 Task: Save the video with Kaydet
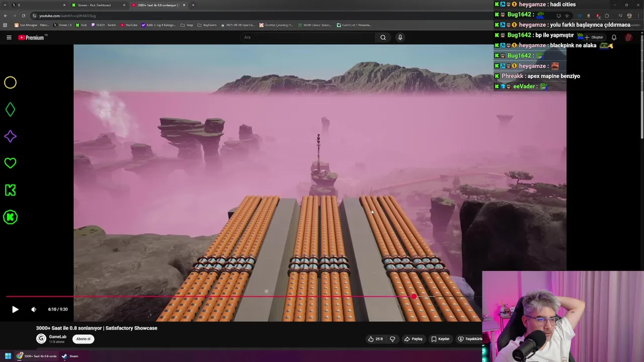pos(440,339)
